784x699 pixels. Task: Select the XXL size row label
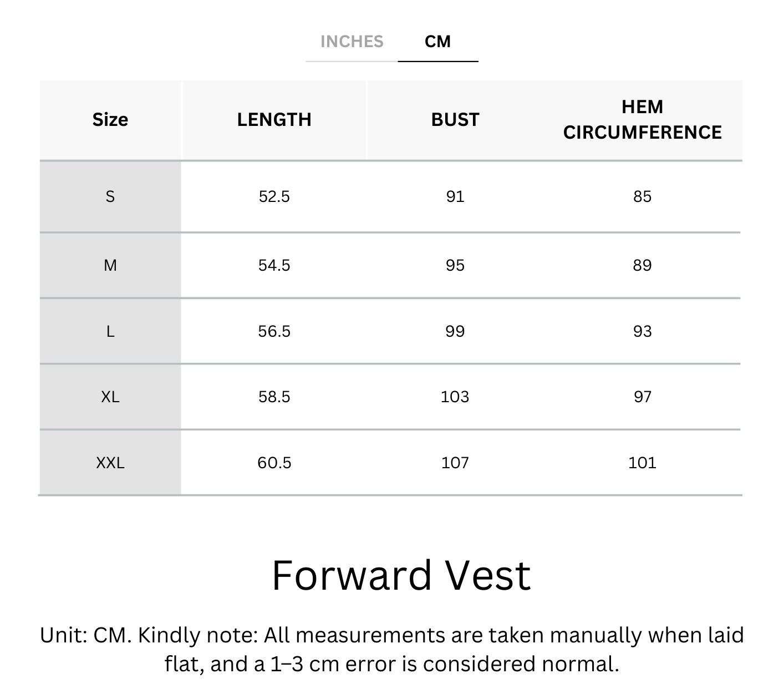[x=110, y=463]
